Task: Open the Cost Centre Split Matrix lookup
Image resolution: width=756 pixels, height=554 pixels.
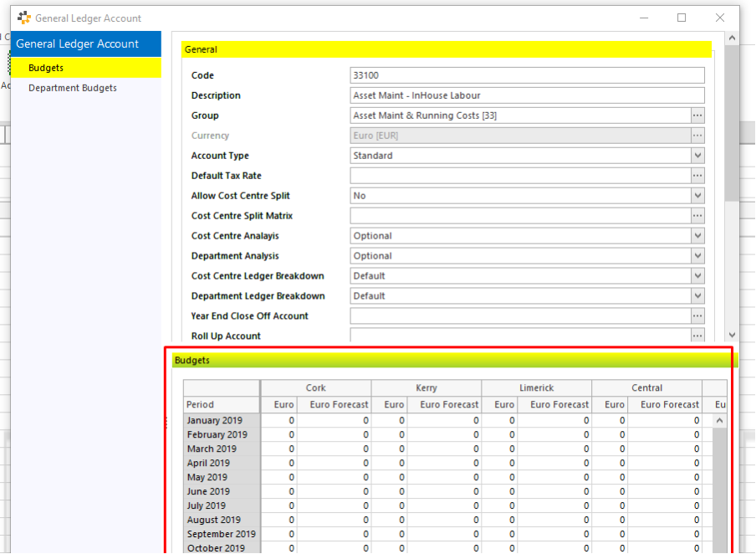Action: 697,215
